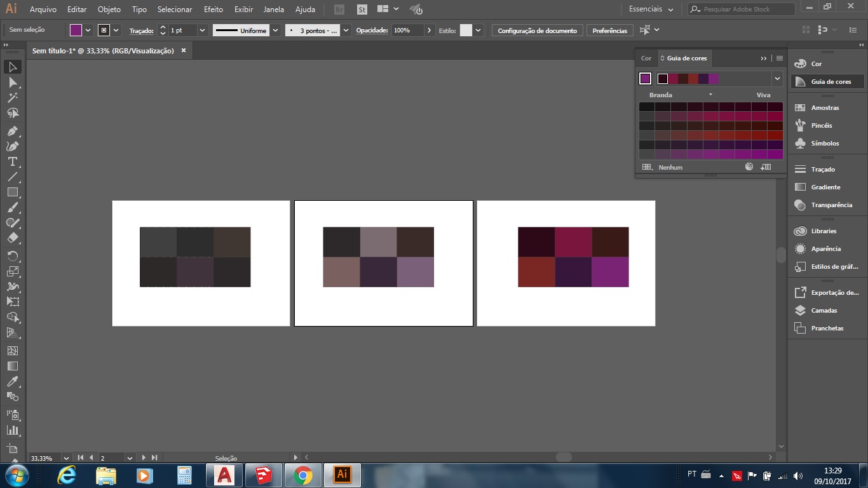This screenshot has height=488, width=868.
Task: Open harmony rules dropdown in Guia de cores
Action: [777, 79]
